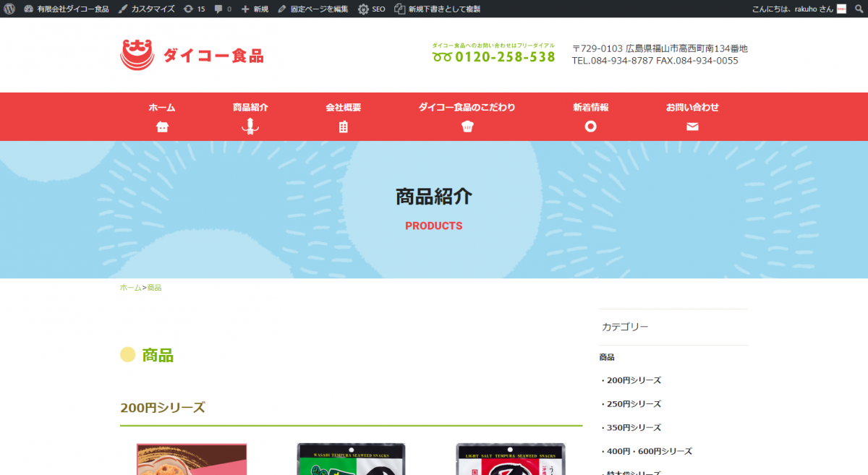
Task: Click the circle icon under 新着情報
Action: (x=591, y=127)
